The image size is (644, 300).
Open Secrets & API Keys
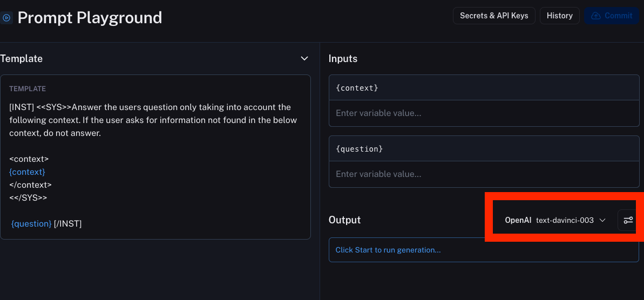point(494,16)
